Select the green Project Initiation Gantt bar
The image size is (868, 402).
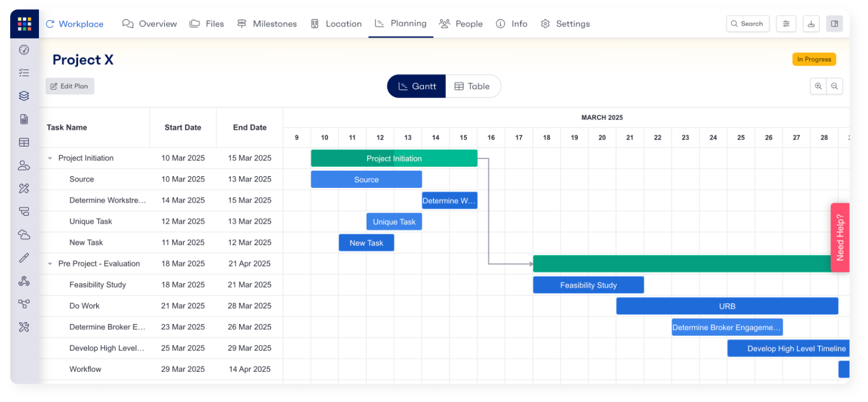coord(394,158)
